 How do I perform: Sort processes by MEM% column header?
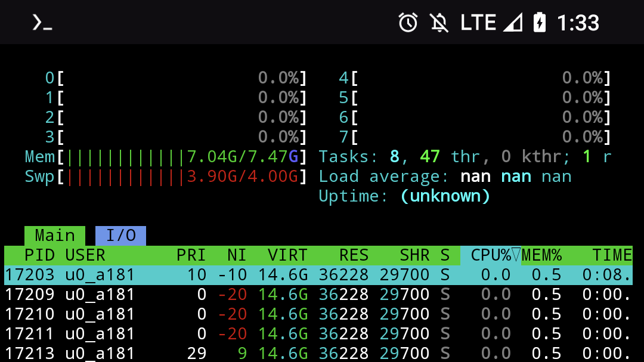point(542,255)
